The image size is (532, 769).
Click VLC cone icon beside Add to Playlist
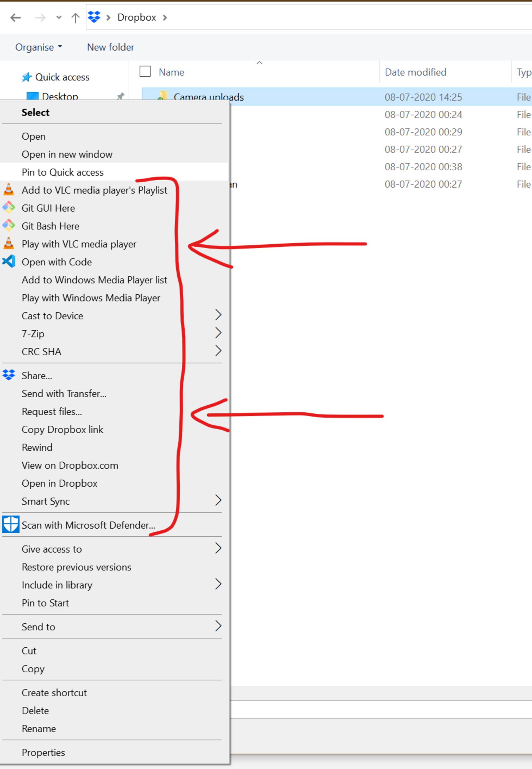tap(9, 190)
